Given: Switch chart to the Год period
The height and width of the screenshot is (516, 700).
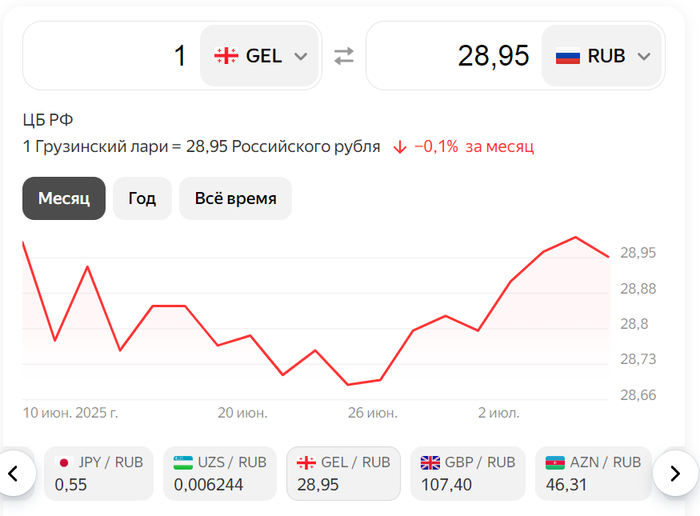Looking at the screenshot, I should click(142, 198).
